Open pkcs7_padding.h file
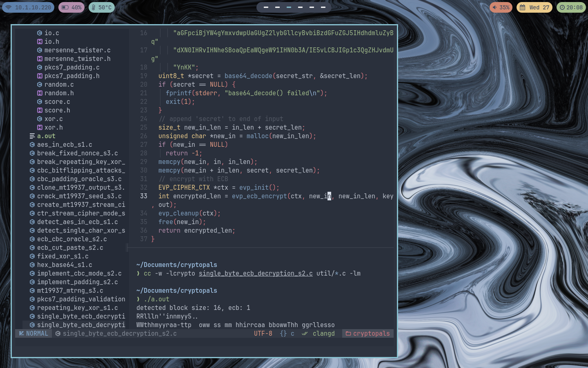The height and width of the screenshot is (368, 588). [x=72, y=76]
